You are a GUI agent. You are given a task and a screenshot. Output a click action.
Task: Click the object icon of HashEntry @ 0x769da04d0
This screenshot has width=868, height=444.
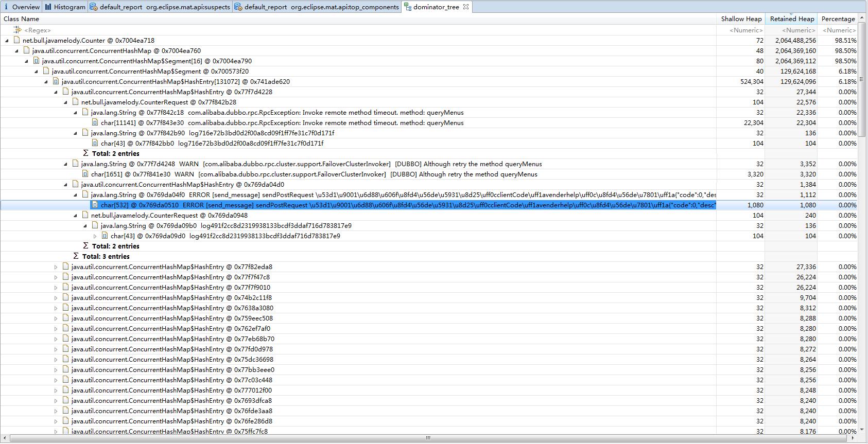76,184
